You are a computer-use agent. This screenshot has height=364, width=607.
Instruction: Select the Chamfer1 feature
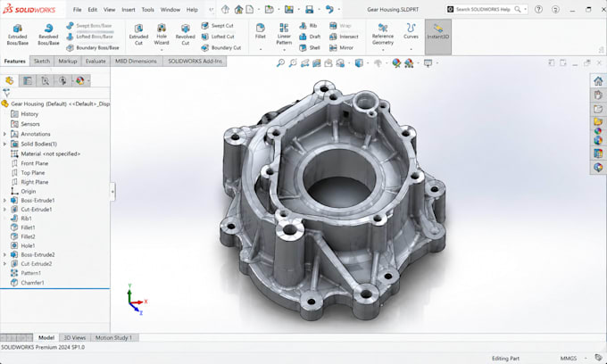tap(28, 283)
